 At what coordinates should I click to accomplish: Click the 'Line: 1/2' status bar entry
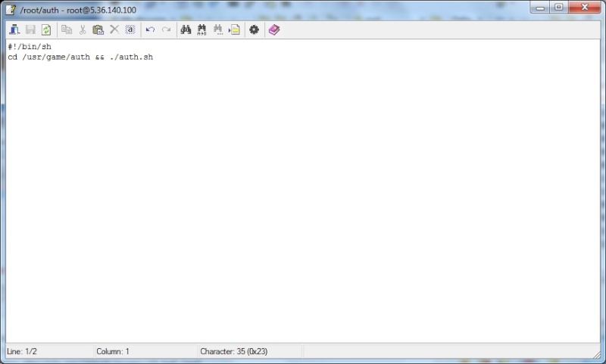22,352
